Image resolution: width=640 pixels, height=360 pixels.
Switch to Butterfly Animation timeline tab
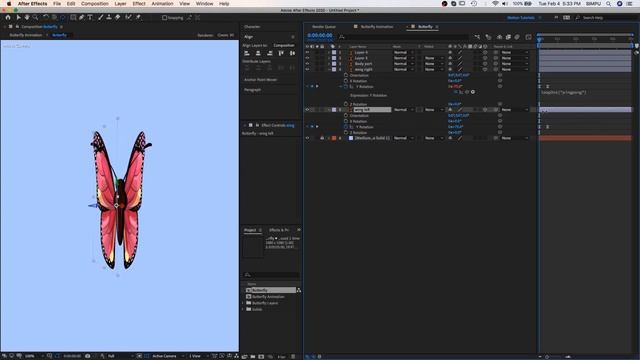click(x=377, y=27)
